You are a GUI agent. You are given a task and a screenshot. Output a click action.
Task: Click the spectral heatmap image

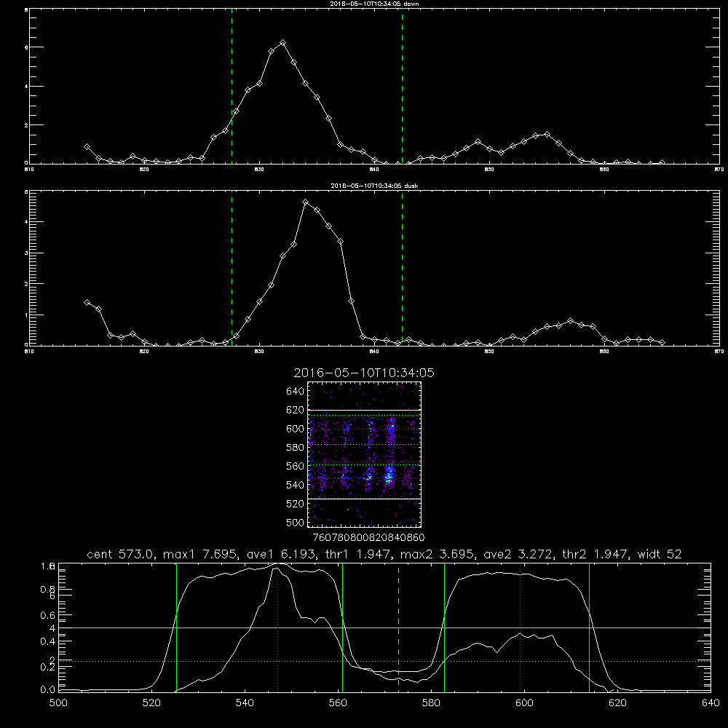364,454
